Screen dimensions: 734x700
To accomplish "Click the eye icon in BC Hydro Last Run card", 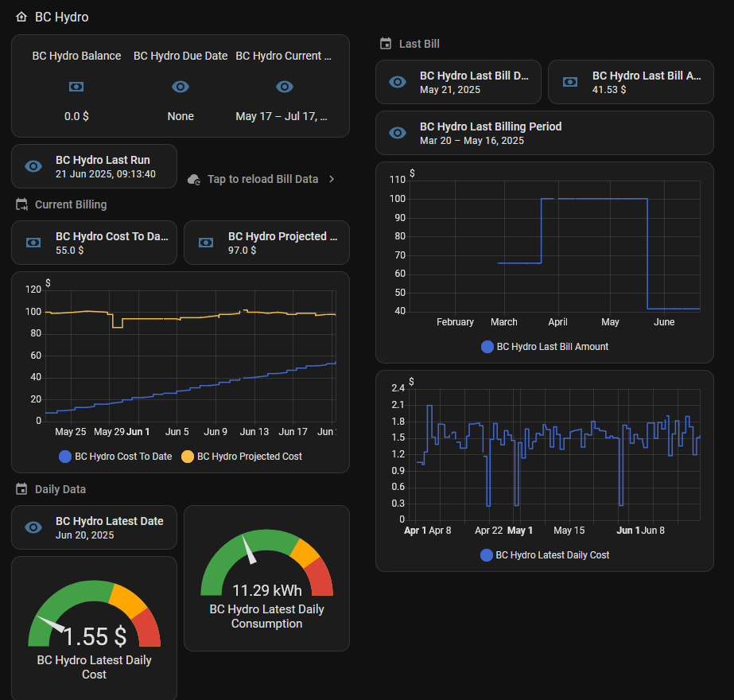I will (33, 166).
